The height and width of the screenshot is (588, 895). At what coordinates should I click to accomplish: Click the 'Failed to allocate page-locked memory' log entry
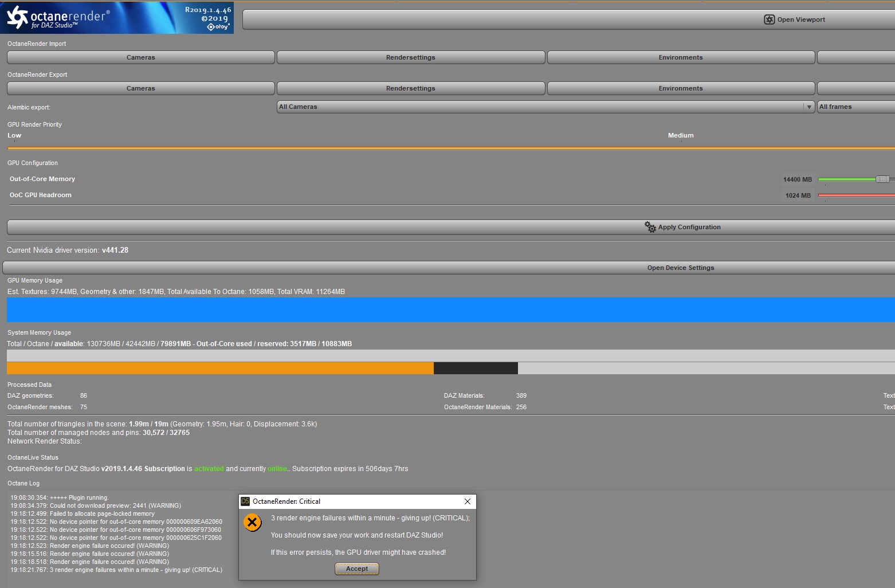click(83, 513)
